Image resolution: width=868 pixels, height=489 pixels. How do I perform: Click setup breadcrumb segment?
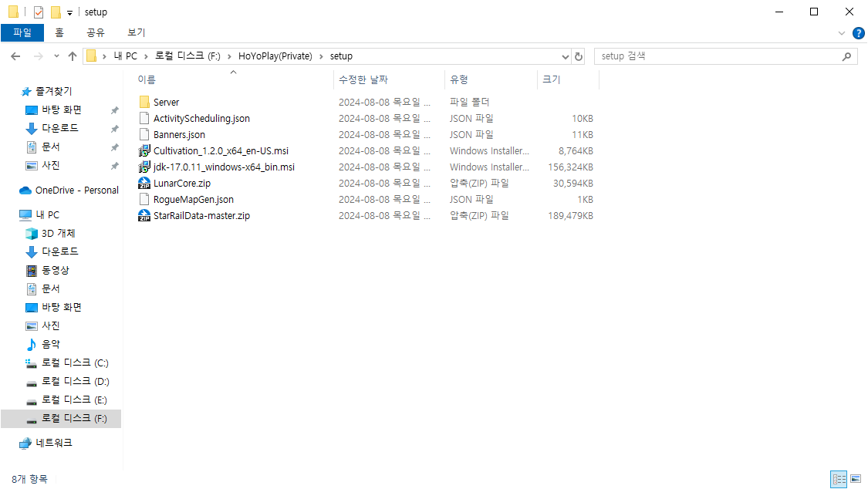(x=341, y=56)
